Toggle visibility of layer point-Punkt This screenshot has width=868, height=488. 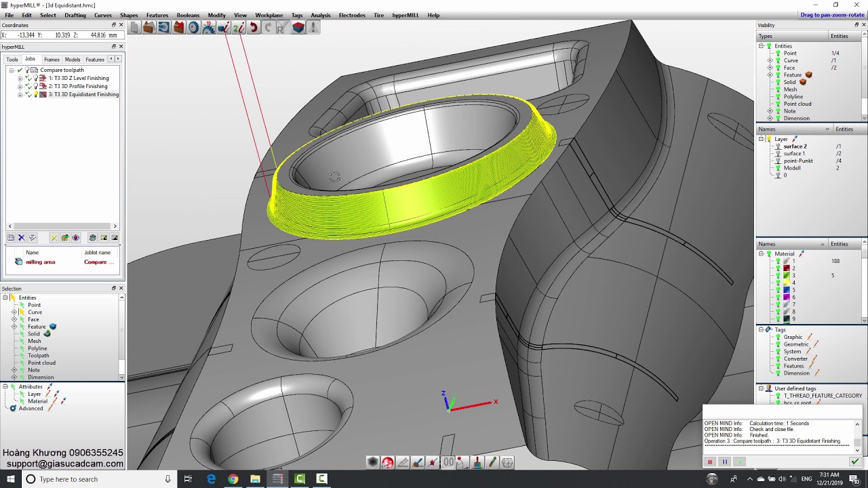coord(778,161)
